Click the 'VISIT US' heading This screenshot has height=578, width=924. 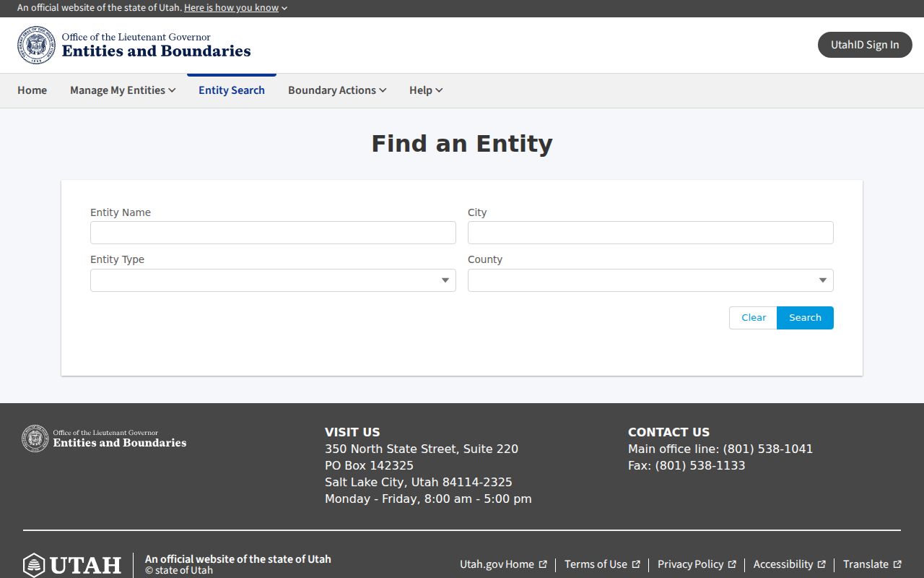coord(352,432)
